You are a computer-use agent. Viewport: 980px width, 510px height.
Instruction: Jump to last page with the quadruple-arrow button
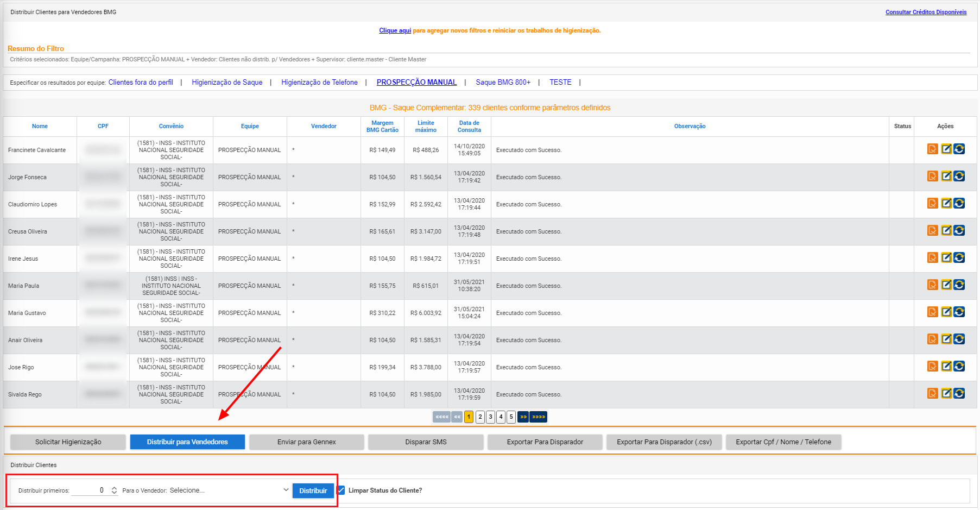pos(538,417)
